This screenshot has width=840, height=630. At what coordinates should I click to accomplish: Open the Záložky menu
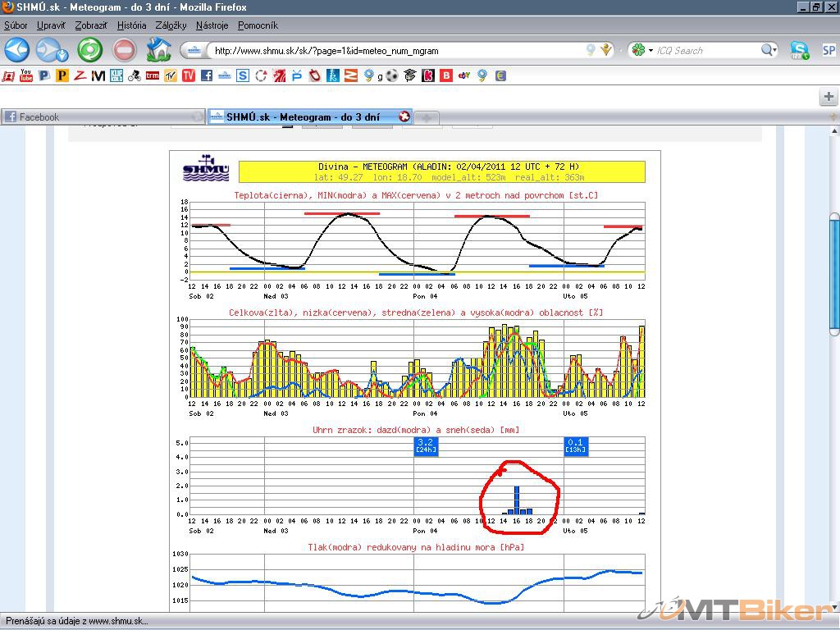(x=171, y=25)
